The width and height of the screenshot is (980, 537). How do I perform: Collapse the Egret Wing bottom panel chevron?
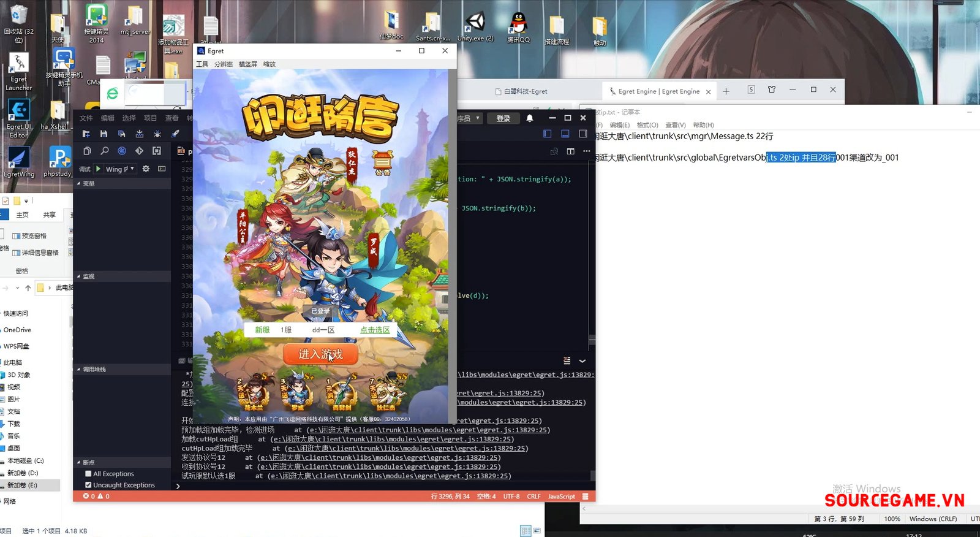tap(582, 361)
